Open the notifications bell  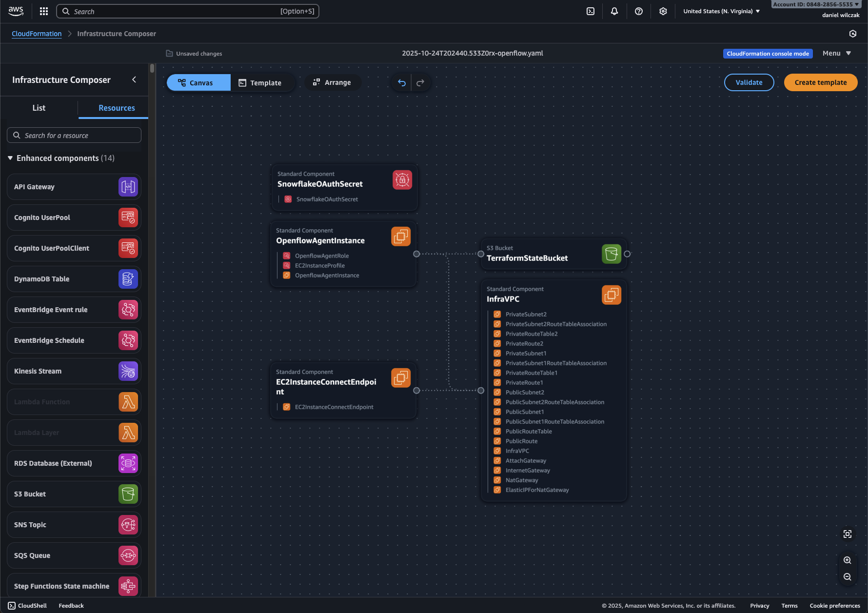[x=614, y=11]
